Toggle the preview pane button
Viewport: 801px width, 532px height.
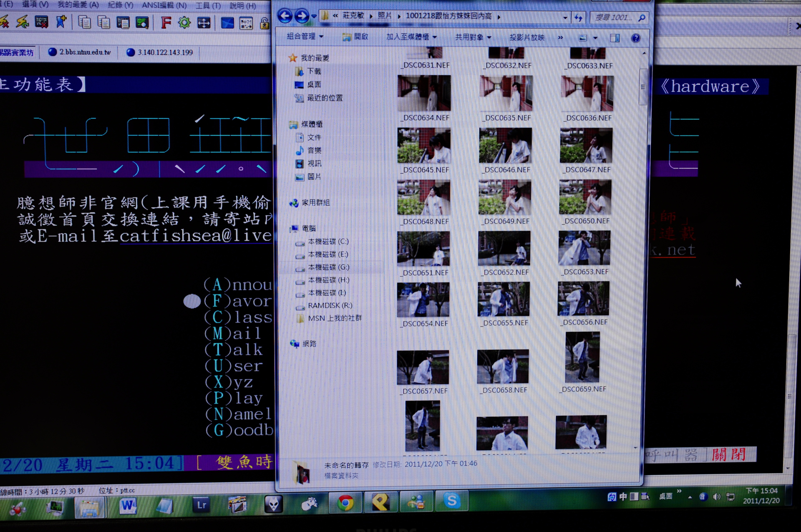615,38
